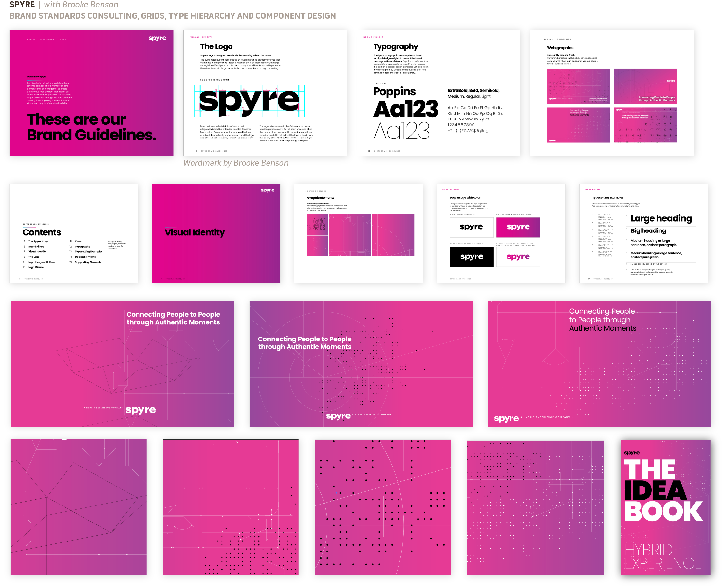Click the white spyre logo on Brand Guidelines cover
The image size is (724, 588).
(157, 38)
